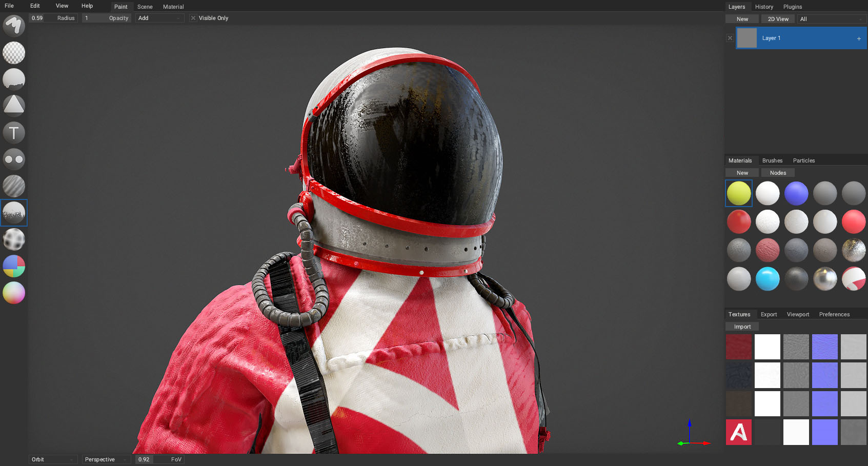This screenshot has width=868, height=466.
Task: Select the dark red fabric texture thumbnail
Action: click(x=739, y=347)
